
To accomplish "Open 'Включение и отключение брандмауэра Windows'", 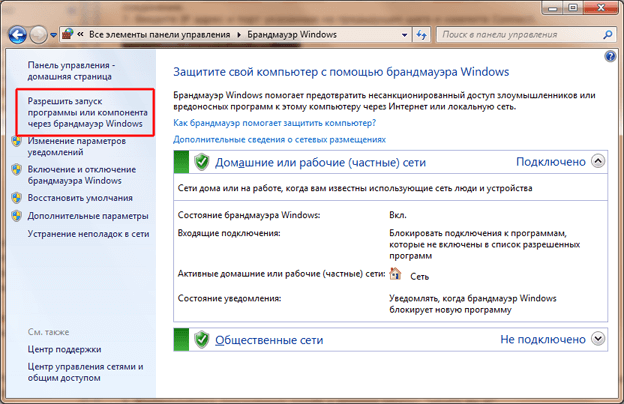I will tap(82, 175).
